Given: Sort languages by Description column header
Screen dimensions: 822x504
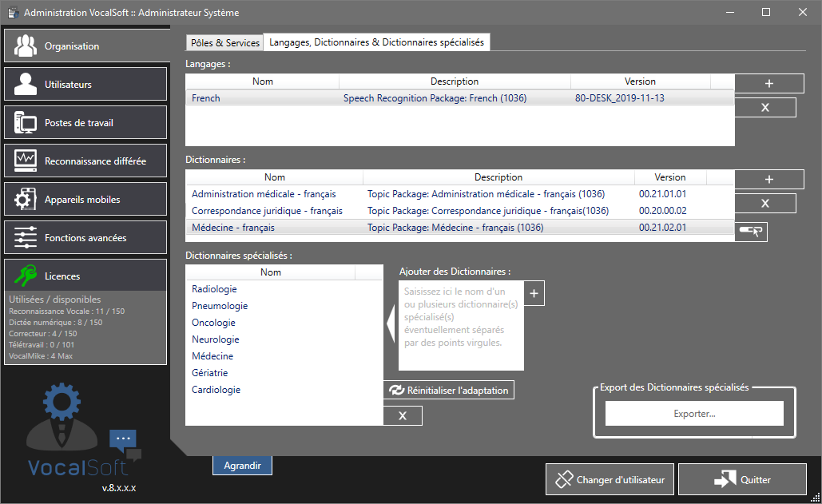Looking at the screenshot, I should point(455,81).
